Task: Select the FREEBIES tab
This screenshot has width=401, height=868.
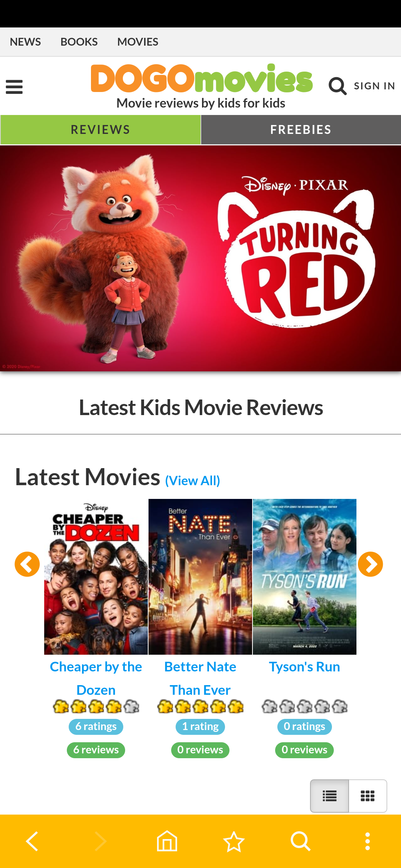Action: [x=301, y=129]
